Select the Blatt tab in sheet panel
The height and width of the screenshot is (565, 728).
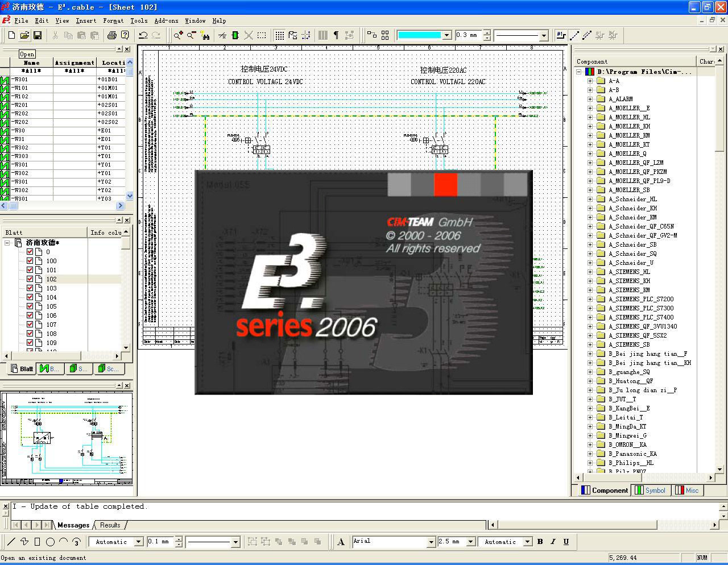pos(22,369)
